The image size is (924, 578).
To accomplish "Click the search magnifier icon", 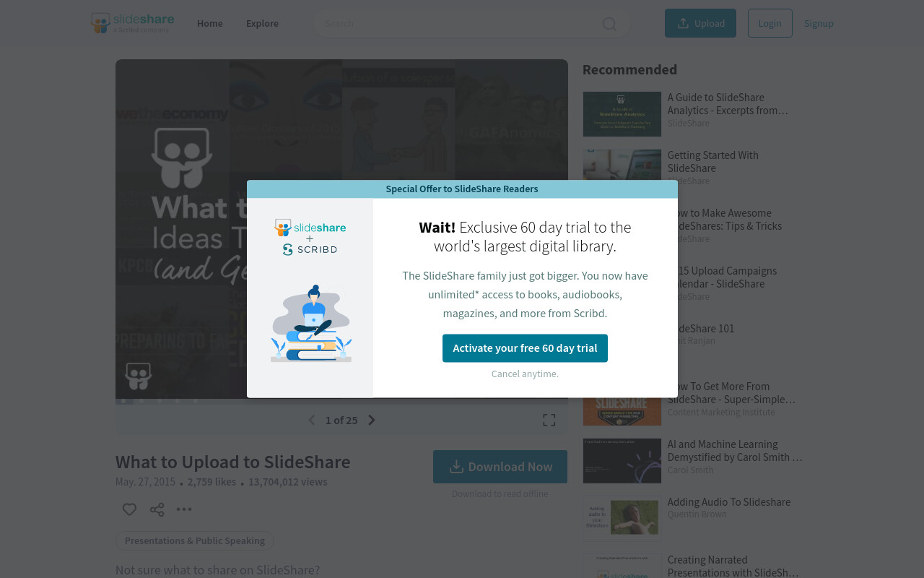I will coord(609,24).
